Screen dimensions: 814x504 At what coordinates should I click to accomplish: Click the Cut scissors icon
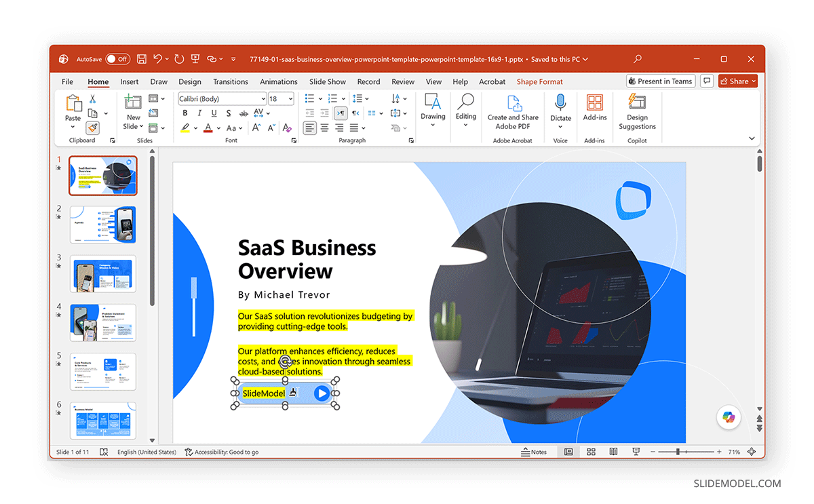coord(93,99)
